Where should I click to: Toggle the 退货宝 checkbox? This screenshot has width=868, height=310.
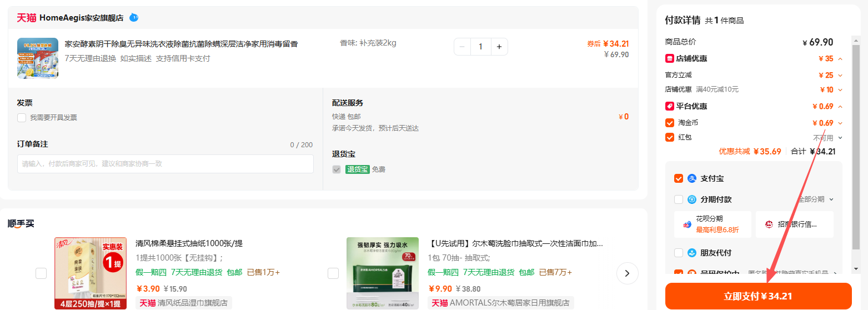point(337,169)
